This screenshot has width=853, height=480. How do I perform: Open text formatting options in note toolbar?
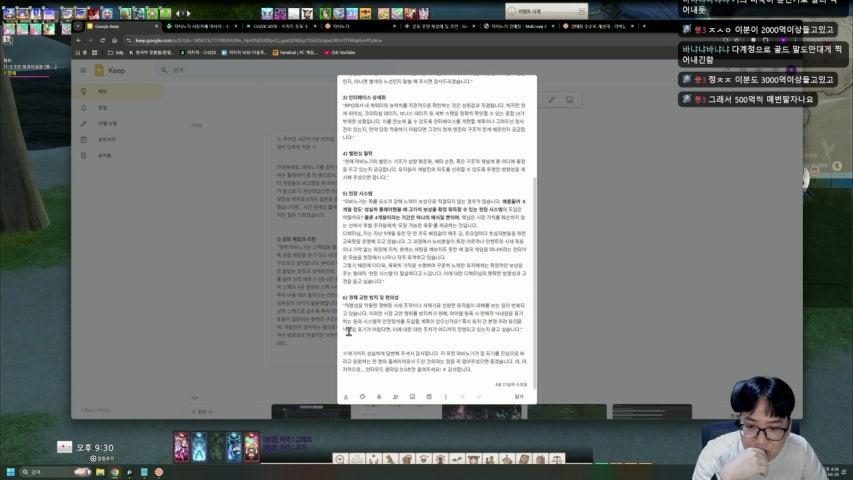click(346, 396)
